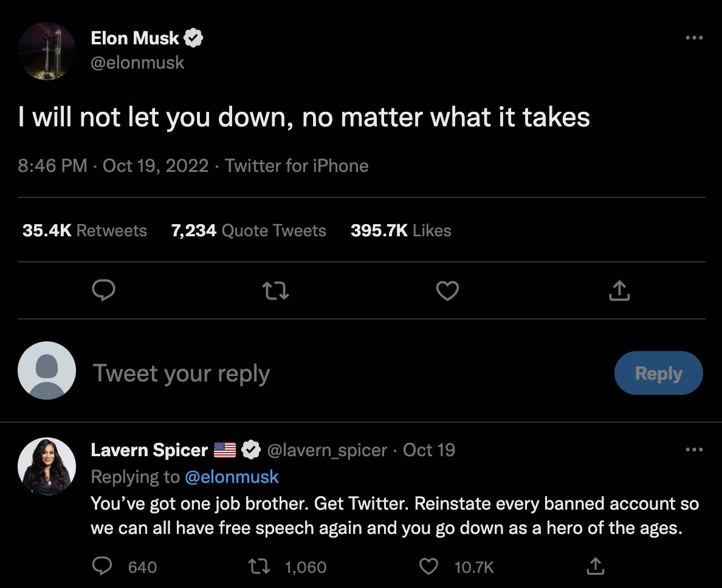Click the share icon on Elon's tweet

[x=619, y=291]
